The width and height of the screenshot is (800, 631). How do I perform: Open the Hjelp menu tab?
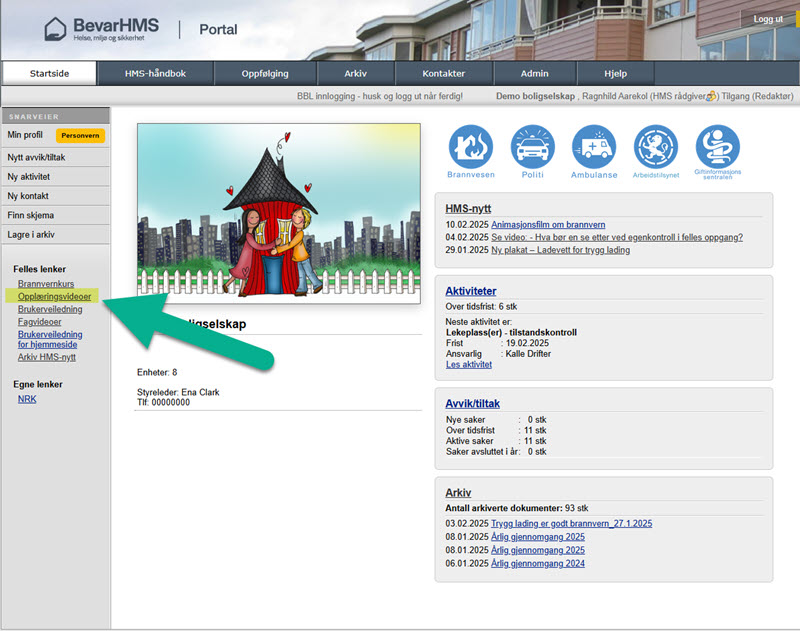tap(615, 73)
